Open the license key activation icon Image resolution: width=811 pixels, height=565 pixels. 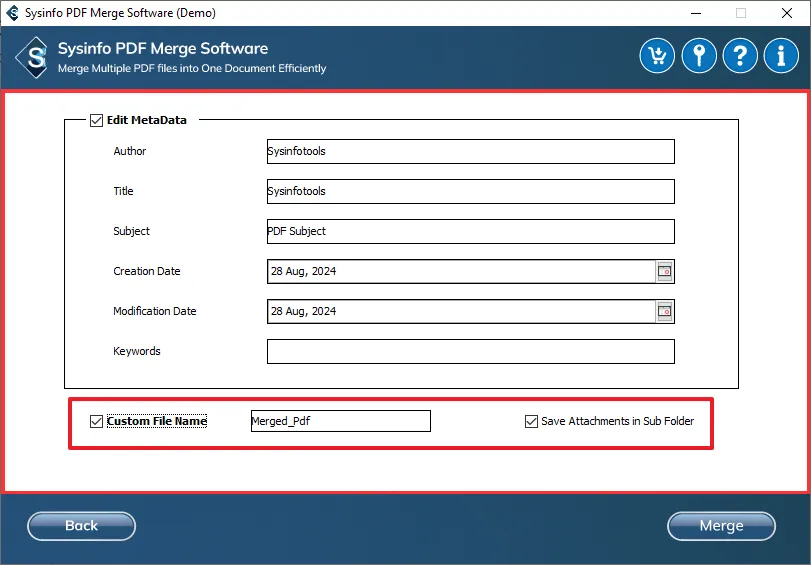tap(699, 55)
